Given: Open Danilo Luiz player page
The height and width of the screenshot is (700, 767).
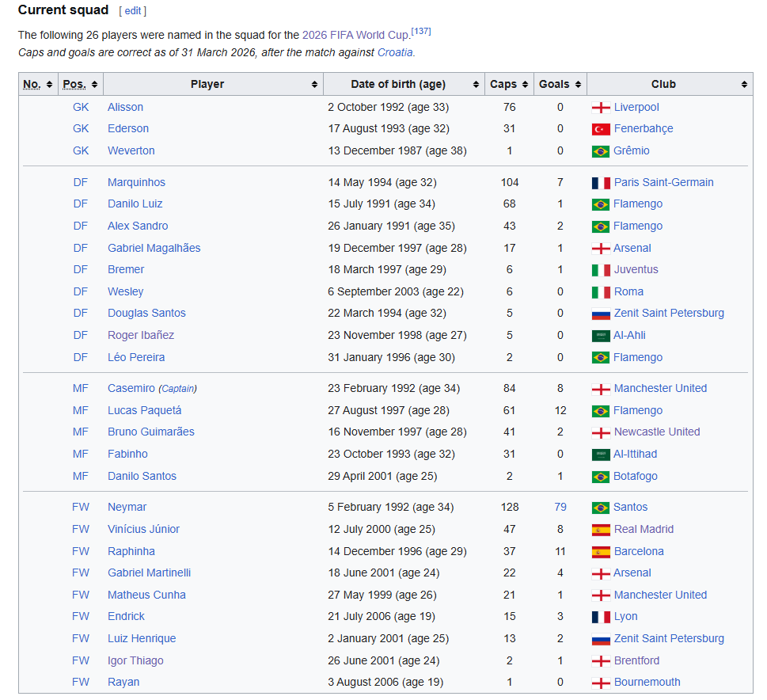Looking at the screenshot, I should (135, 204).
